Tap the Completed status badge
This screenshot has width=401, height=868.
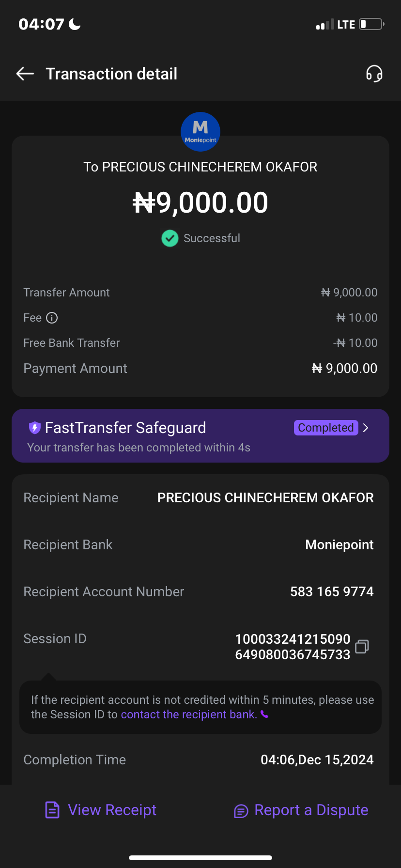325,428
